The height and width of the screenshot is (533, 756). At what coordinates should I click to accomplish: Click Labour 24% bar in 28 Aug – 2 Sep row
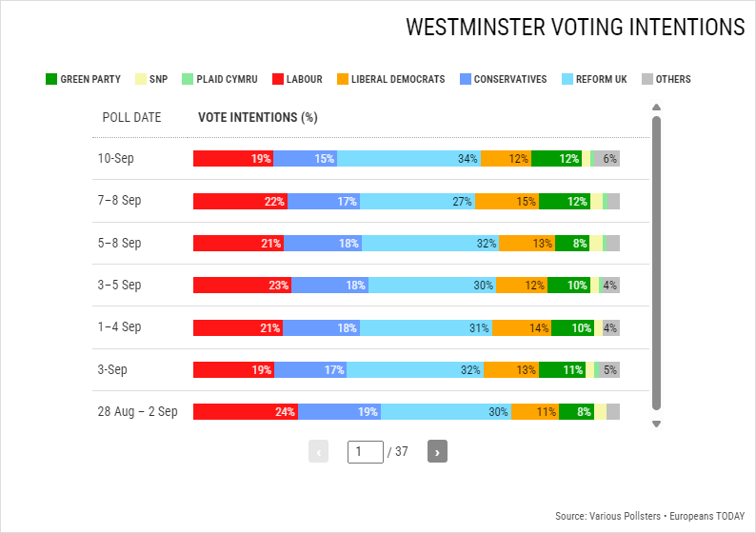click(x=245, y=412)
